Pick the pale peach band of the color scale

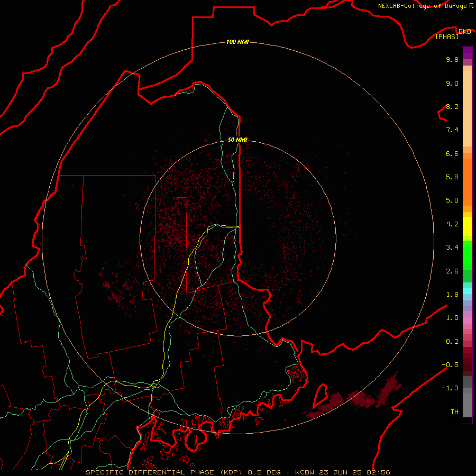coord(467,108)
